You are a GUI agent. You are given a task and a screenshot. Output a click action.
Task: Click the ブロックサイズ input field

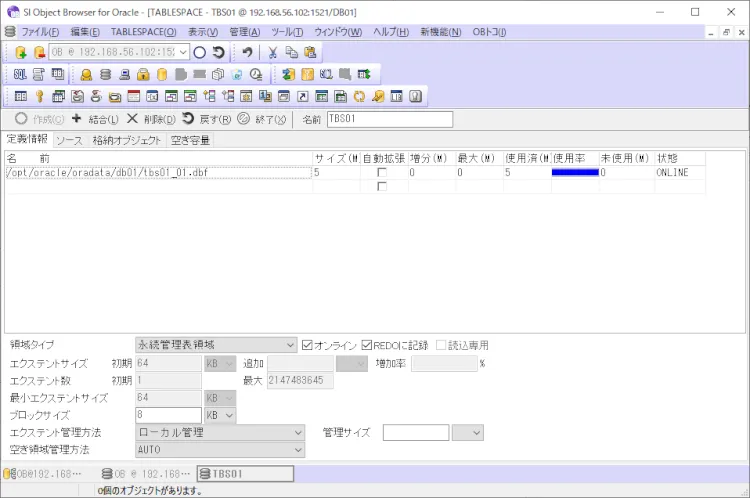click(x=168, y=415)
